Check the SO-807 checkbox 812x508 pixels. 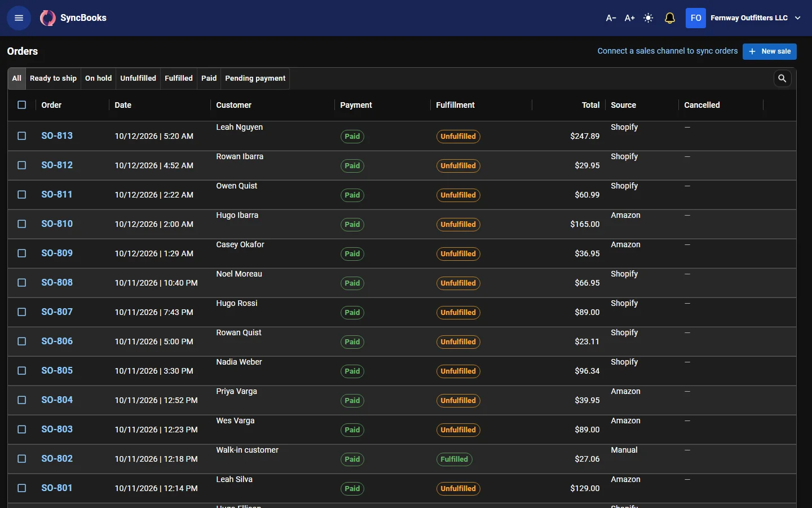[22, 312]
